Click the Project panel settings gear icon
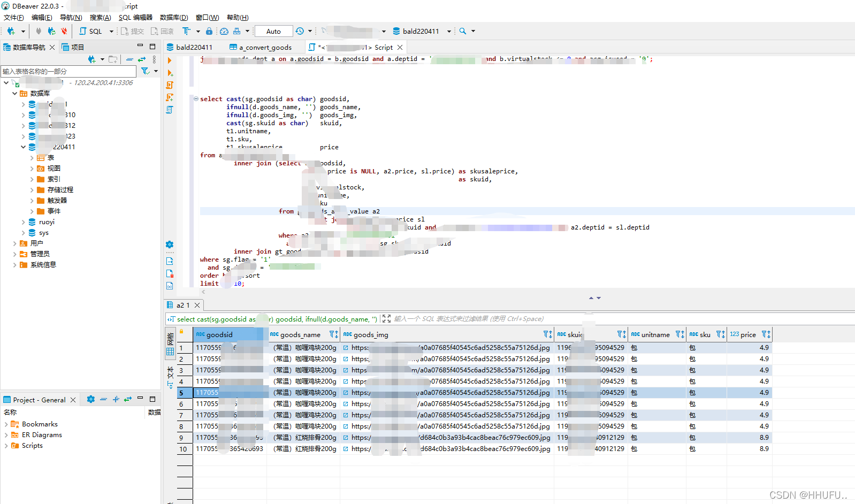This screenshot has width=855, height=504. 91,399
